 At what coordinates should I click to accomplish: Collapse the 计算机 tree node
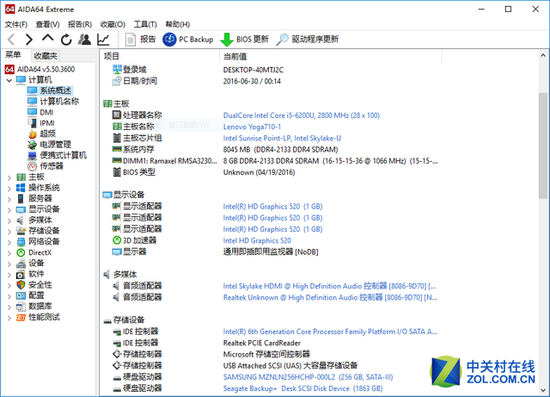(9, 80)
